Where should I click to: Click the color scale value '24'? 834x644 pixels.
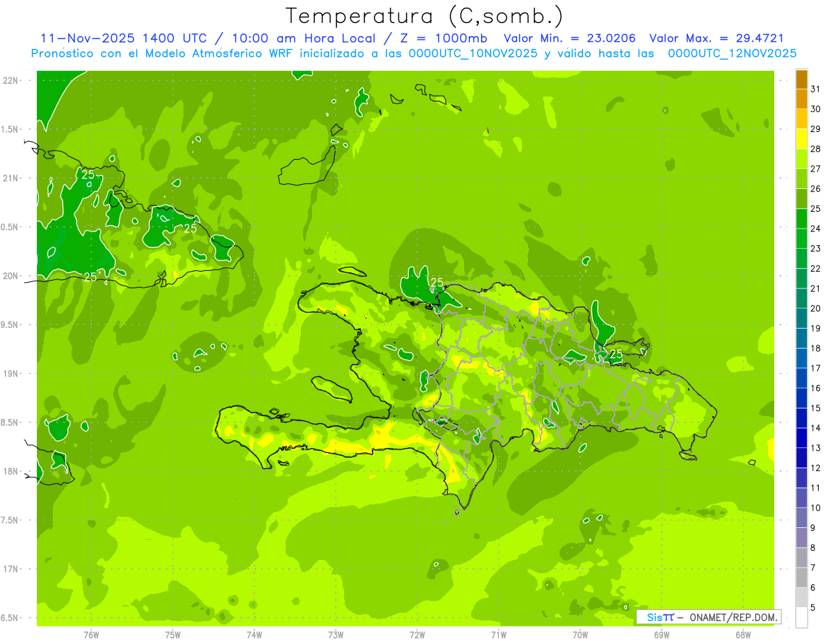coord(816,229)
